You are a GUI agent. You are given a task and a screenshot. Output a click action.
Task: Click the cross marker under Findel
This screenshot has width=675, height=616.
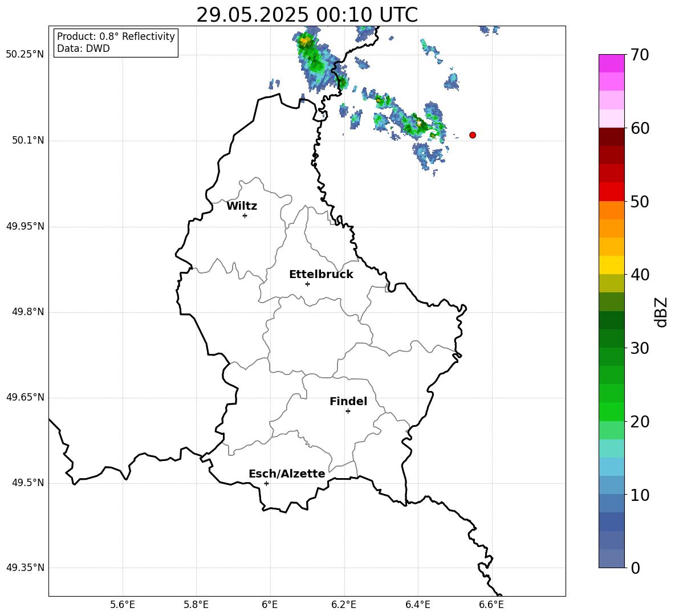pos(348,411)
